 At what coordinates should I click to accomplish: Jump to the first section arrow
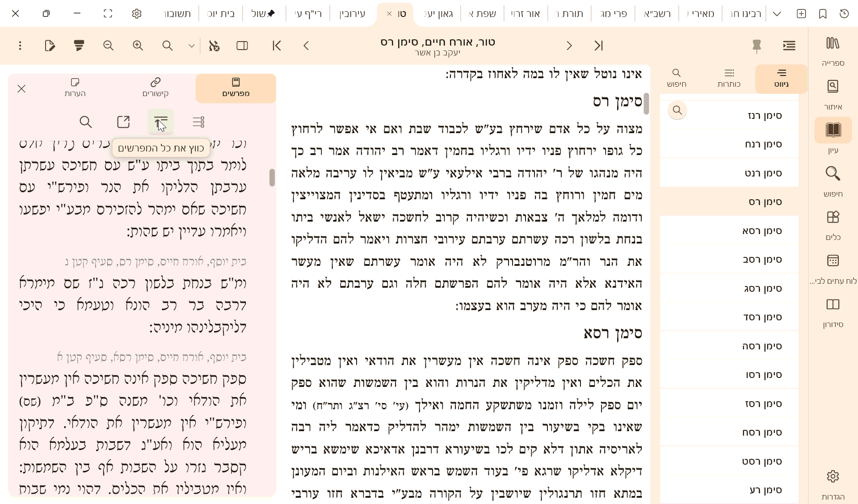coord(277,46)
